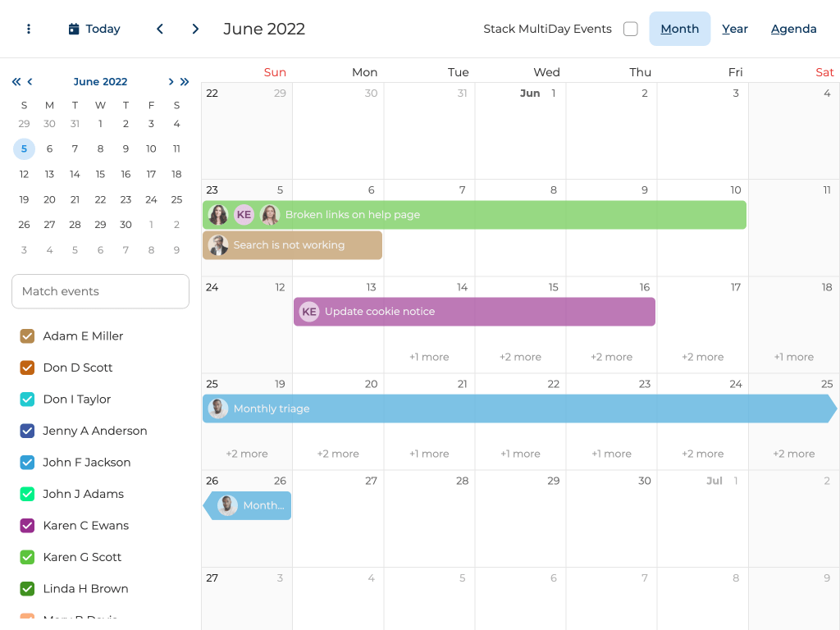The width and height of the screenshot is (840, 630).
Task: Enable Stack MultiDay Events checkbox
Action: coord(630,29)
